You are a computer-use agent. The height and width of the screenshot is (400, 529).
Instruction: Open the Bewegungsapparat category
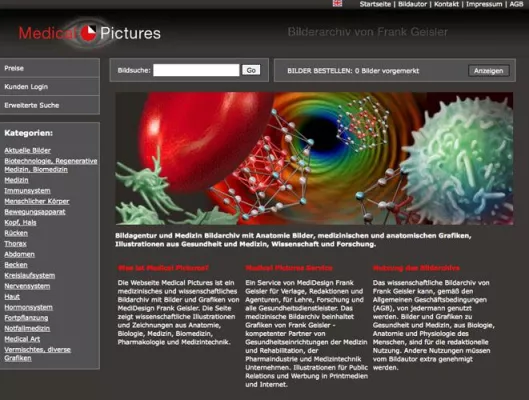pyautogui.click(x=35, y=212)
